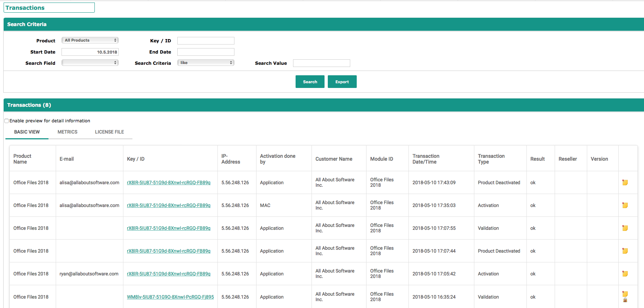Open note icon for 17:07:44 Product Deactivated row
This screenshot has height=308, width=644.
coord(625,251)
